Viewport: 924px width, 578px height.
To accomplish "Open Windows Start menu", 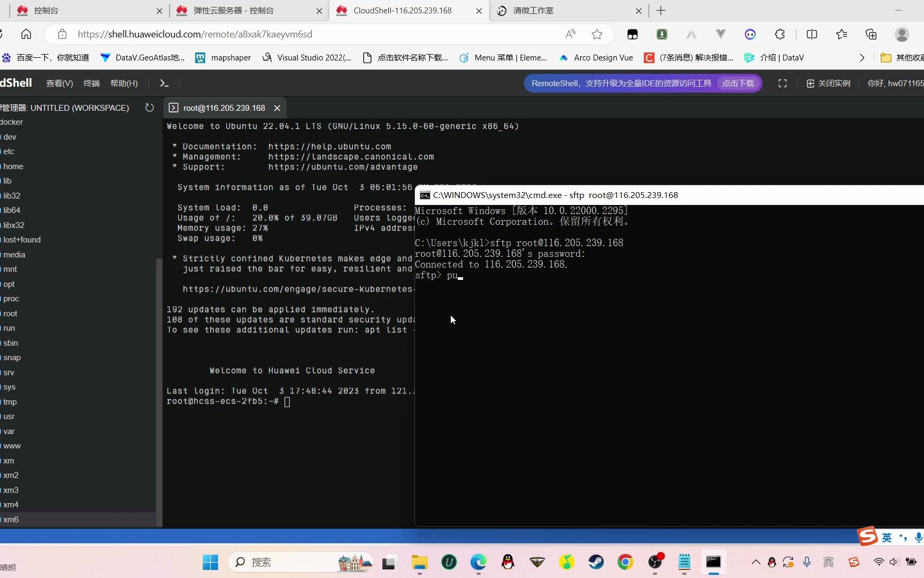I will (x=210, y=562).
